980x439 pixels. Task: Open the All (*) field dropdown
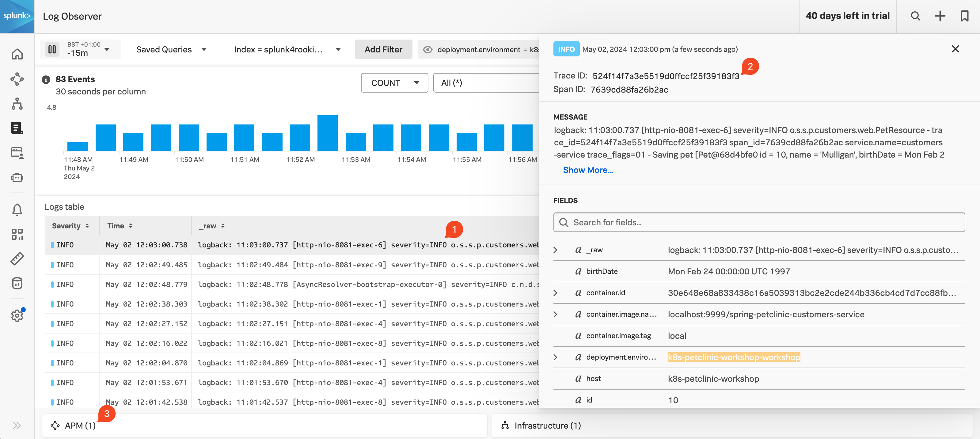(486, 83)
